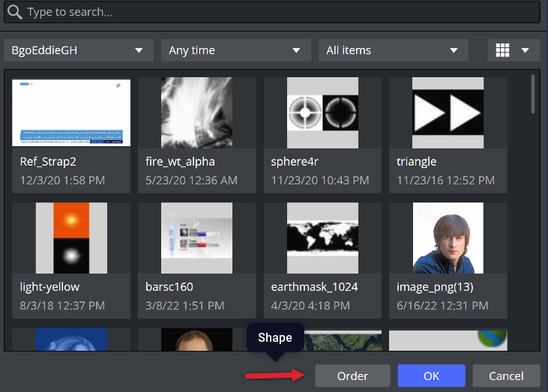This screenshot has width=548, height=392.
Task: Open the All items type filter
Action: [x=393, y=50]
